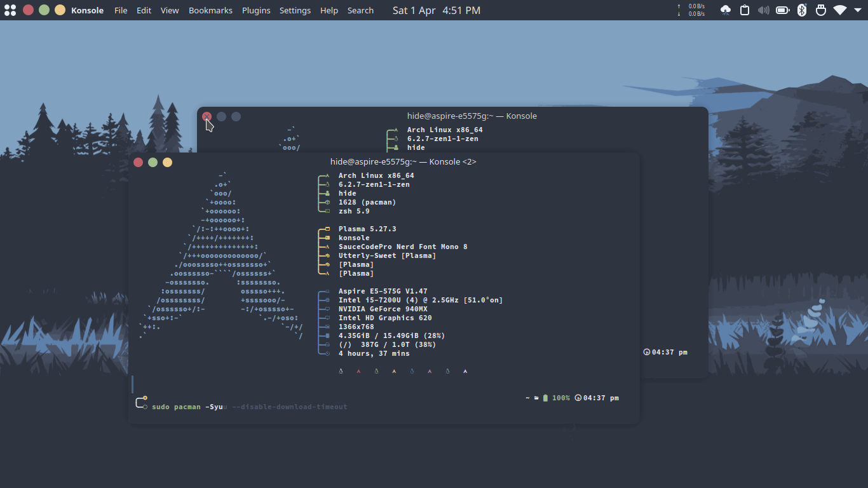The height and width of the screenshot is (488, 868).
Task: Click '--disable-download-timeout' suggestion text
Action: (x=290, y=407)
